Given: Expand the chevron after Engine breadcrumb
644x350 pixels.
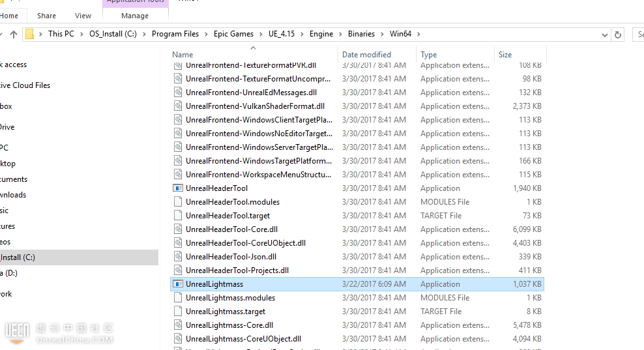Looking at the screenshot, I should 340,34.
